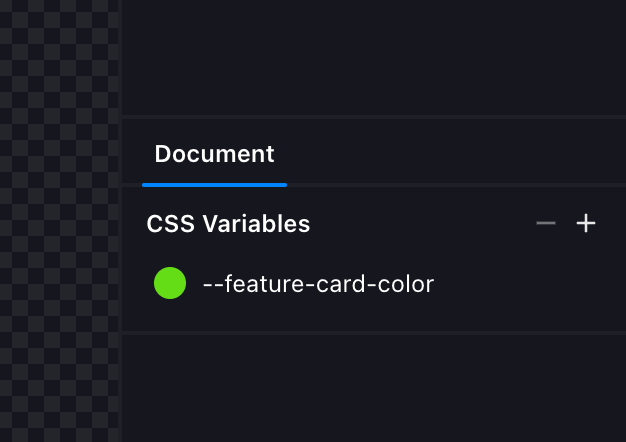Click the CSS Variables section heading
The height and width of the screenshot is (442, 626).
coord(228,224)
